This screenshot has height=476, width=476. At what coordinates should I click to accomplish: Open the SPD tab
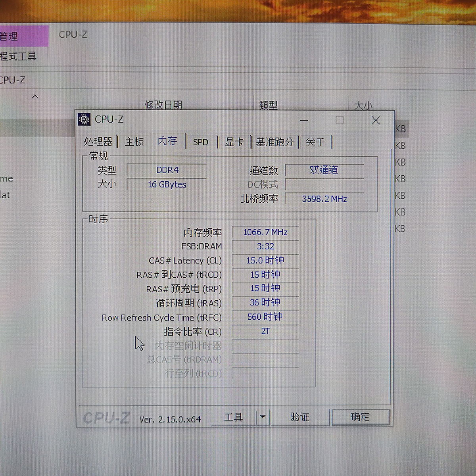(x=201, y=142)
